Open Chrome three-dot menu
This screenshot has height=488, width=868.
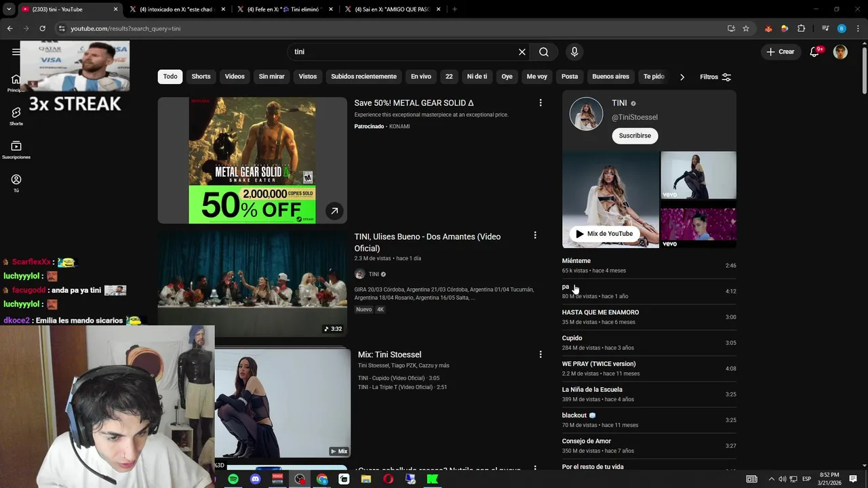click(858, 28)
